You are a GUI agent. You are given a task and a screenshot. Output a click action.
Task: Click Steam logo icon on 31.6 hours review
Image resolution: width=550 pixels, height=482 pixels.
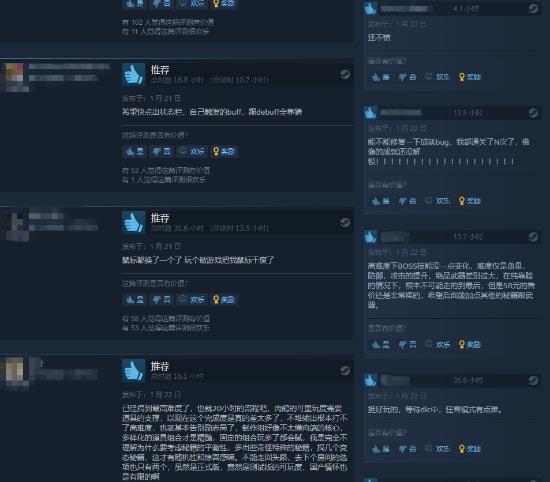point(345,222)
